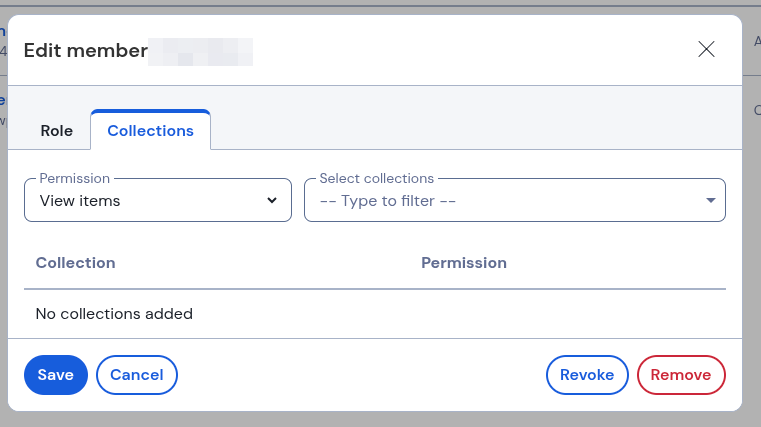Cancel editing the member

click(x=137, y=375)
